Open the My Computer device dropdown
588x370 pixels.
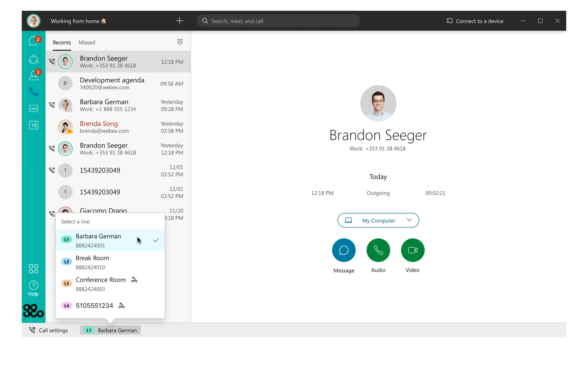click(378, 220)
